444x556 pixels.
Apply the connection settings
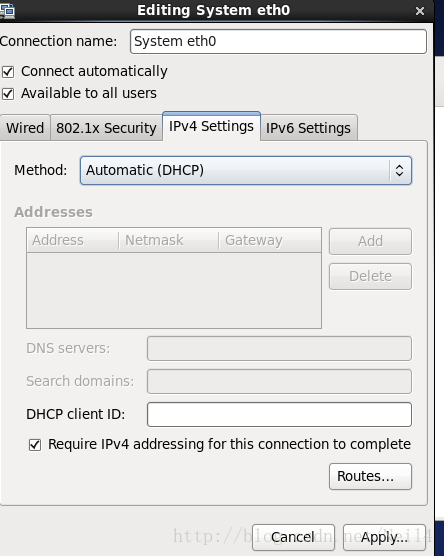(384, 537)
